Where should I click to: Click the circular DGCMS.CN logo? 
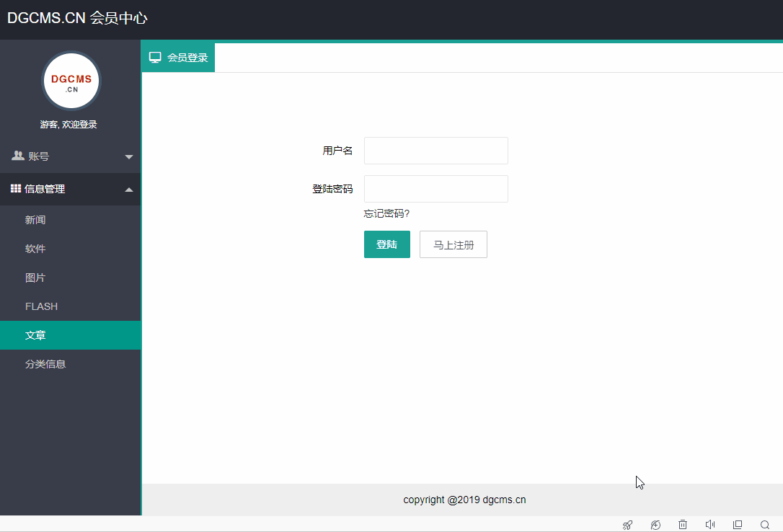(71, 81)
